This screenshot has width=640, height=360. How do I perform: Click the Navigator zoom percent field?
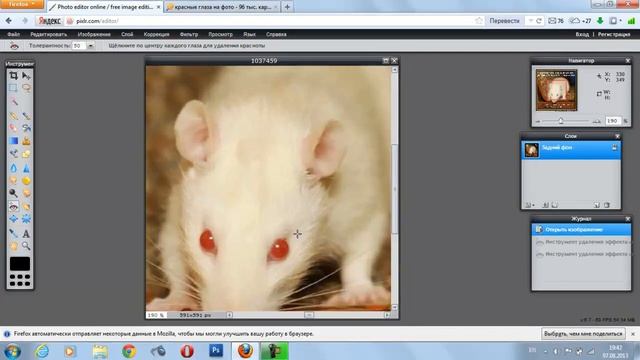612,121
